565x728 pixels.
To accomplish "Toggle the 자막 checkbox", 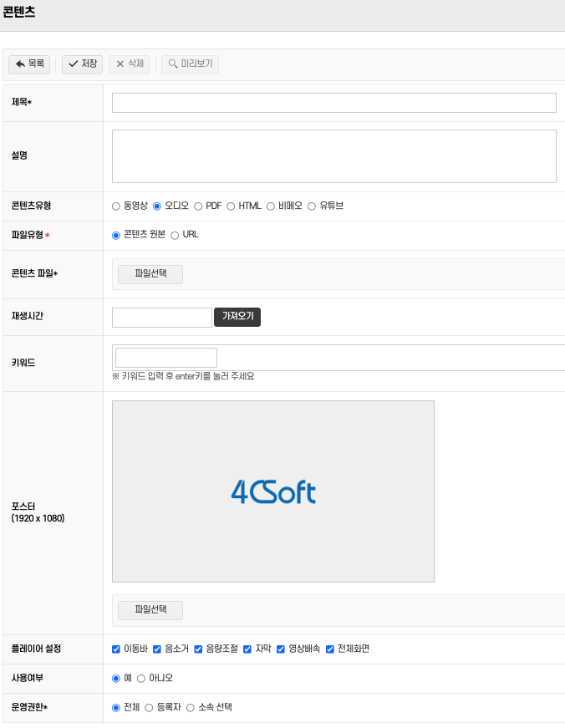I will [x=247, y=649].
